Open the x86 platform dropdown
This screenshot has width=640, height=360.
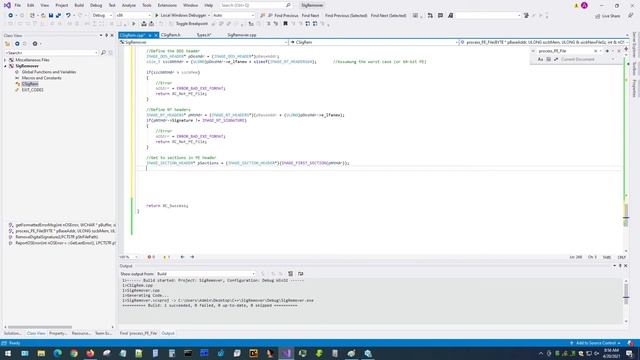click(133, 16)
